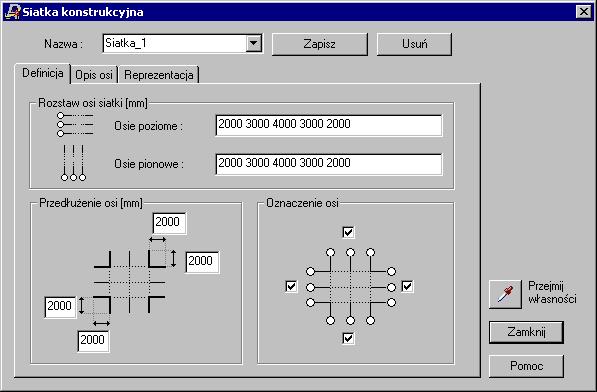Click the right vertical extension 2000 field
The width and height of the screenshot is (597, 392).
202,262
